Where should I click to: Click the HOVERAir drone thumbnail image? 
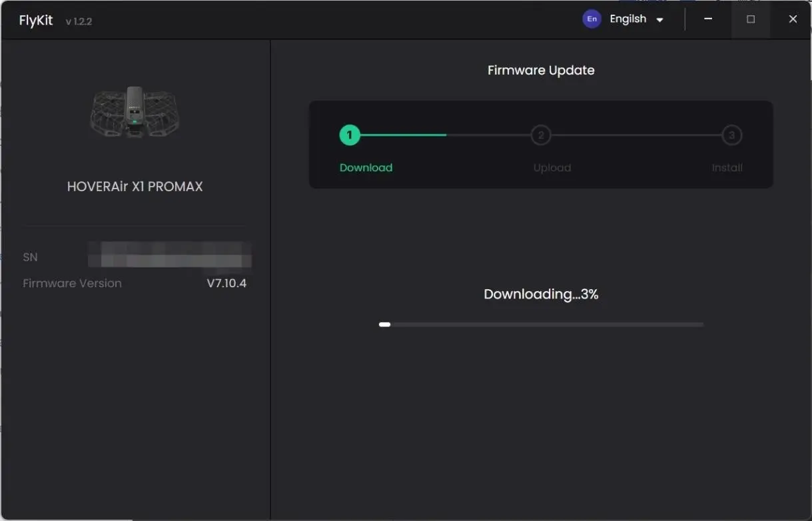coord(135,111)
